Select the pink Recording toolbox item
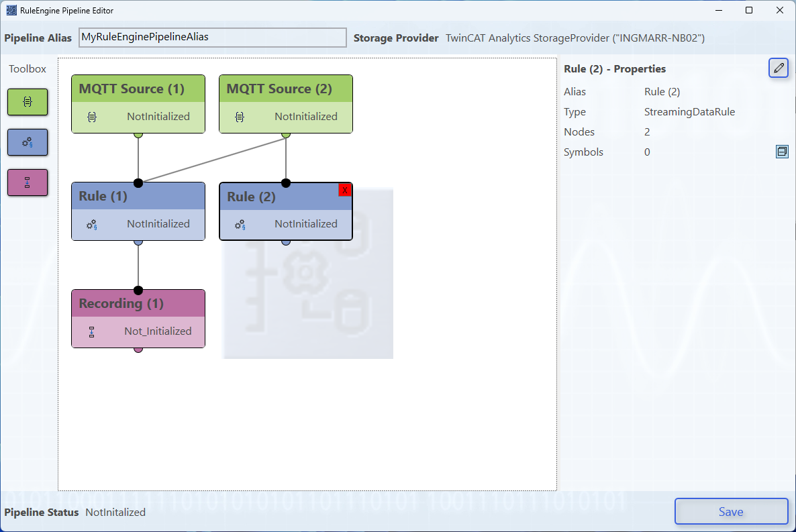Image resolution: width=796 pixels, height=532 pixels. point(28,182)
